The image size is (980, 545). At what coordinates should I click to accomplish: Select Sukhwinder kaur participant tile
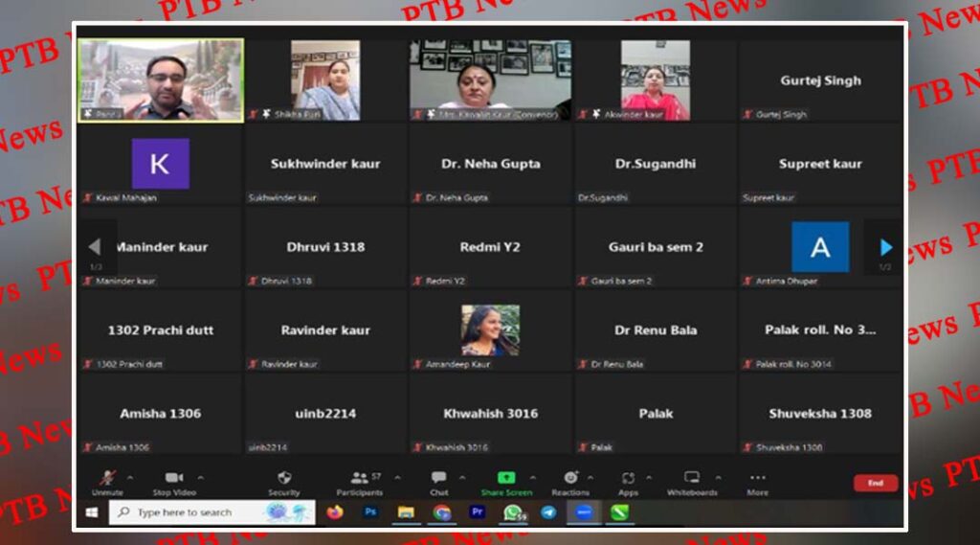tap(325, 164)
